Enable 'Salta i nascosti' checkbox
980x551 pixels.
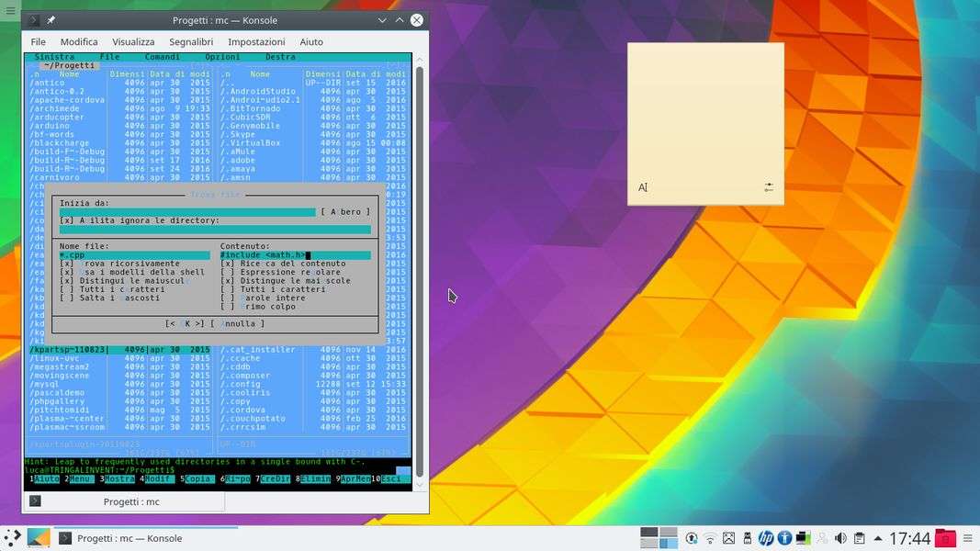click(x=66, y=298)
